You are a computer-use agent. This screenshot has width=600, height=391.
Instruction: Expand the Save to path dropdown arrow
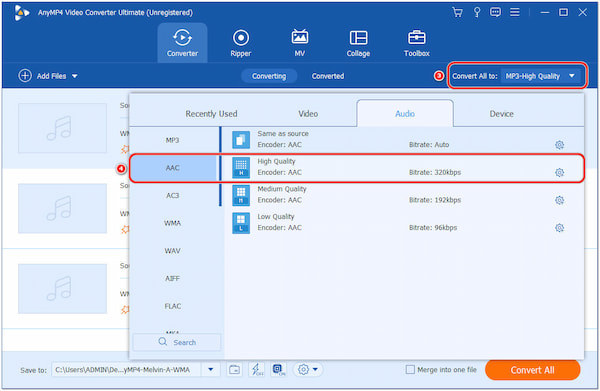(210, 370)
